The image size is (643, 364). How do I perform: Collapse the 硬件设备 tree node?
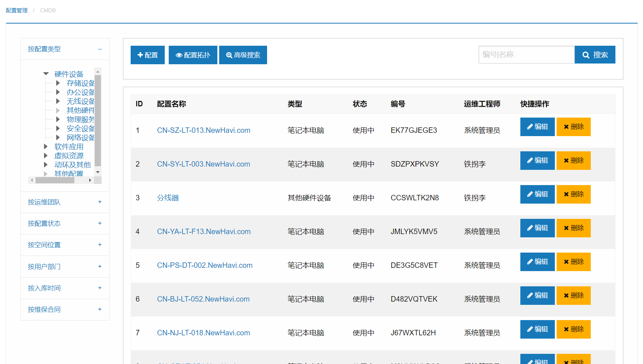46,74
